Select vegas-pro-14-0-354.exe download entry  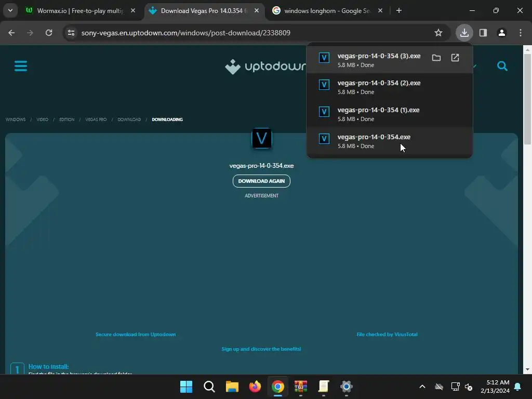tap(390, 141)
